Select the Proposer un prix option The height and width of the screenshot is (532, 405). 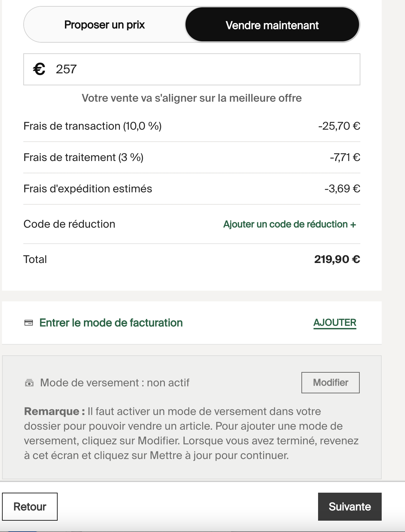[105, 25]
